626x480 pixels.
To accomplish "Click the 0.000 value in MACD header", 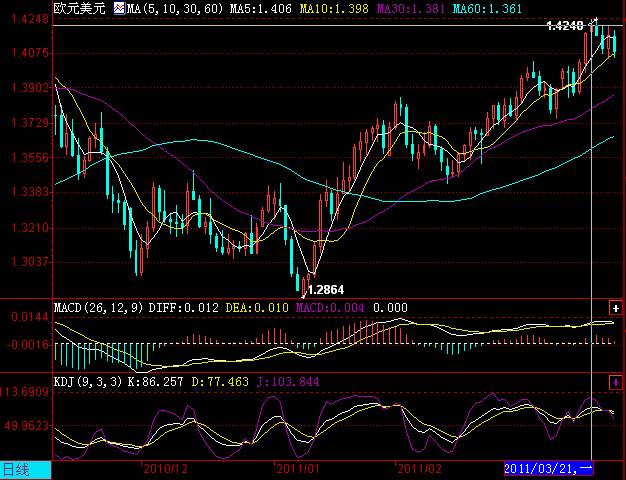I will 390,308.
